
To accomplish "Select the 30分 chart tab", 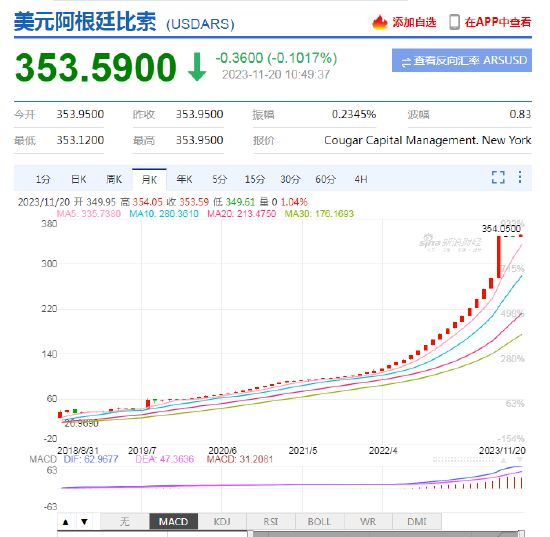I will click(290, 180).
